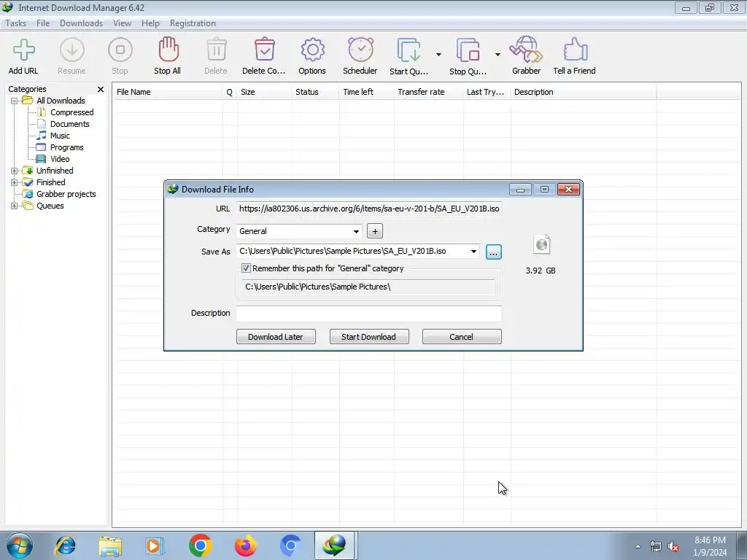Screen dimensions: 747x560
Task: Click the Delete trash icon
Action: pos(216,50)
